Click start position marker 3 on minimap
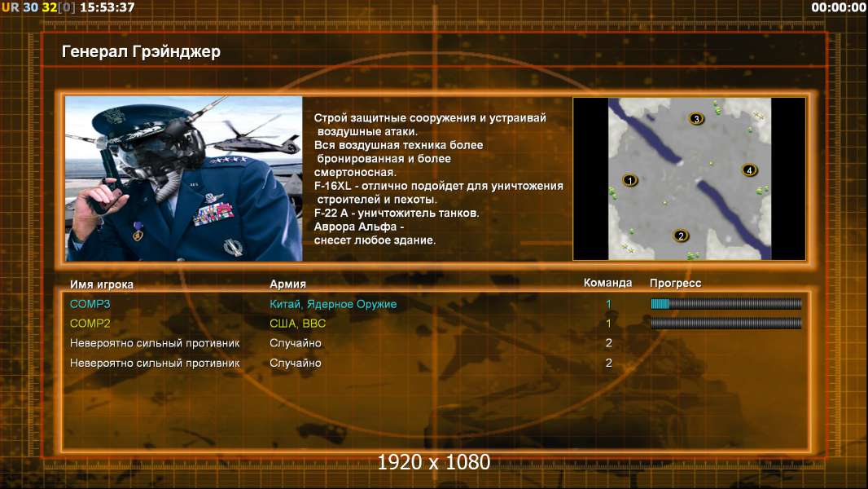The width and height of the screenshot is (868, 489). click(696, 118)
